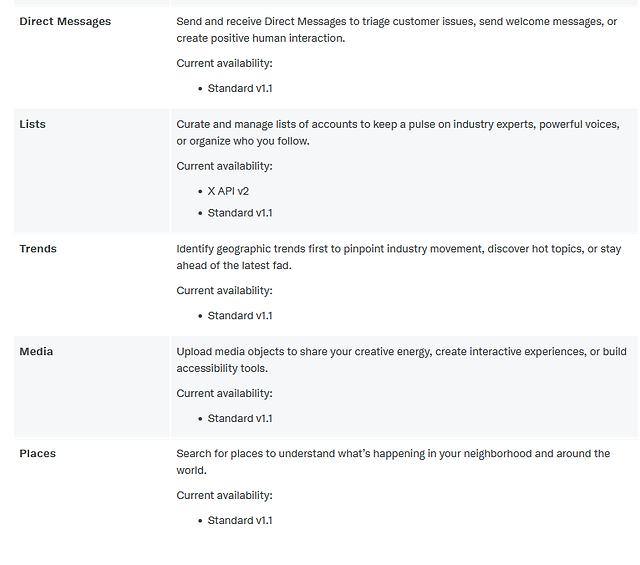
Task: Click Current availability label under Media
Action: pyautogui.click(x=224, y=394)
